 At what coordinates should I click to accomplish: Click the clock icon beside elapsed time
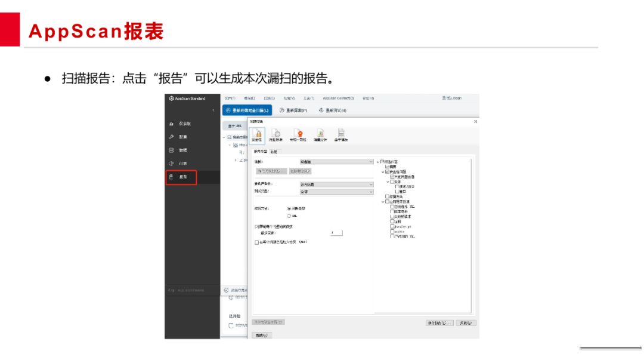point(231,297)
